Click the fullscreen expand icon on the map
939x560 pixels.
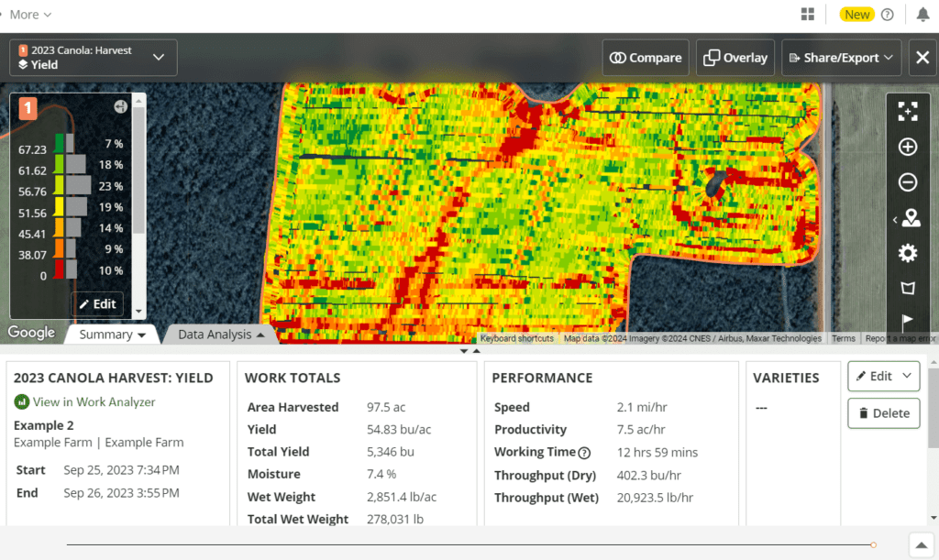(x=908, y=111)
